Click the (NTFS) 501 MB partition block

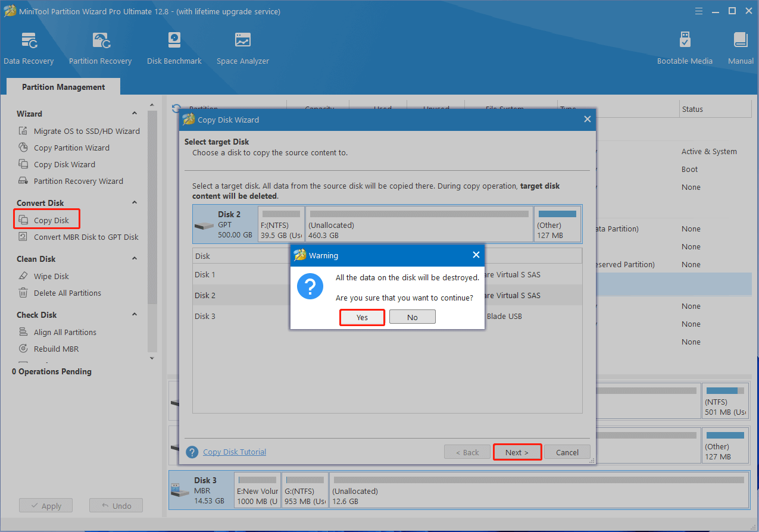click(725, 400)
